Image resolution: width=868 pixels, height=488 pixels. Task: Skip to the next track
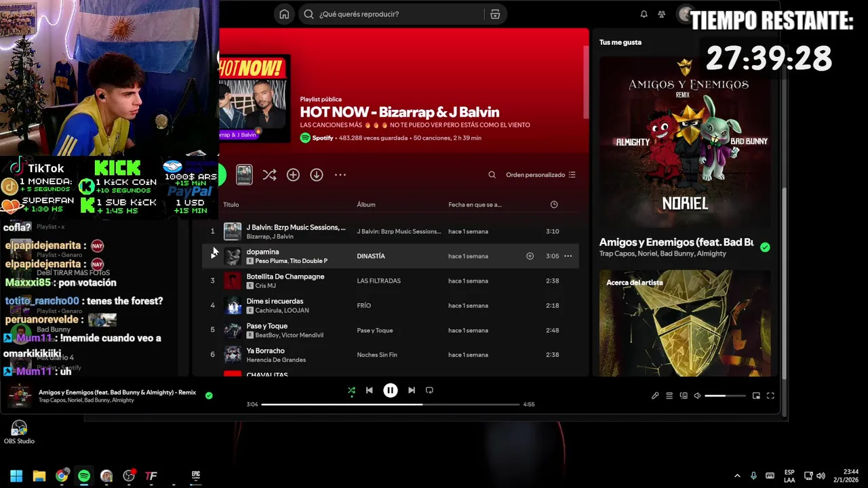412,390
